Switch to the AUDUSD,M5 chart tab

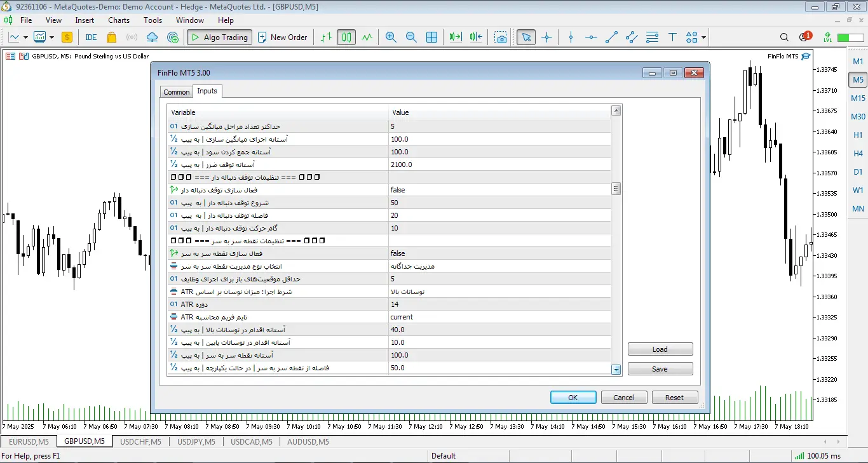(308, 441)
